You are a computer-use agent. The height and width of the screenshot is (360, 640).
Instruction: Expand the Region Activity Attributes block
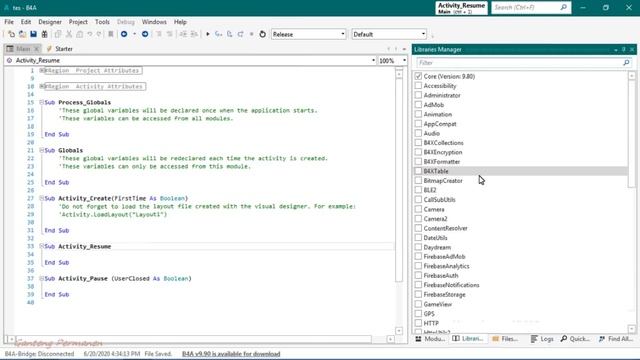pos(42,86)
